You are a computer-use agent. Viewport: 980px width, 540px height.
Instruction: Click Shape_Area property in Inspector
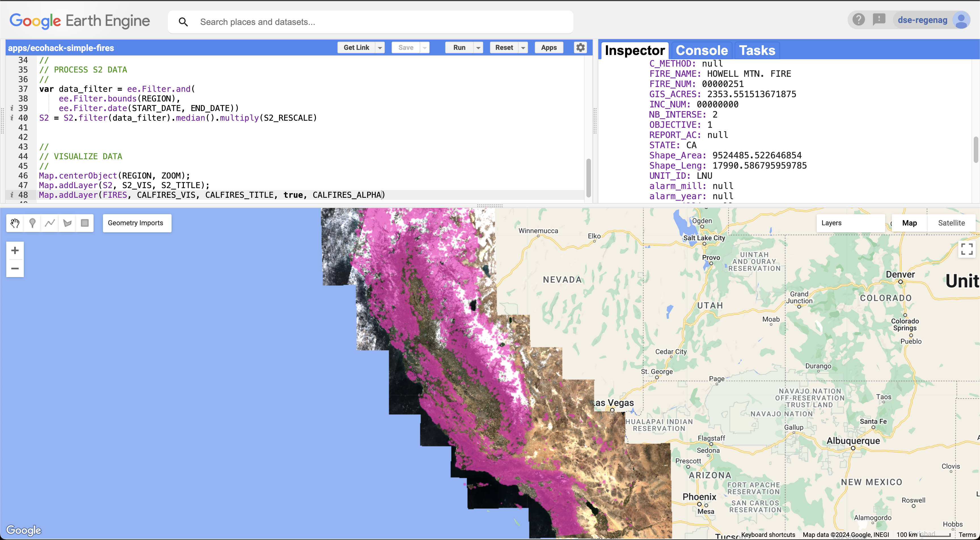pos(725,156)
